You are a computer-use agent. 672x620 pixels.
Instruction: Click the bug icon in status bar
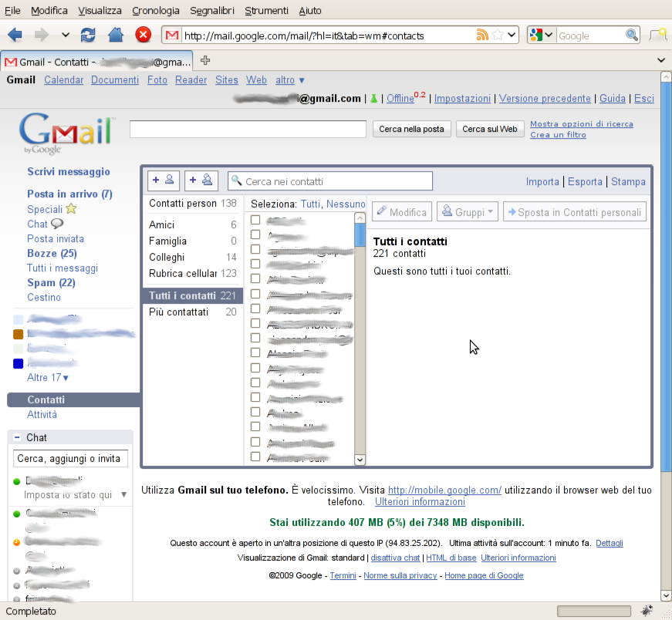click(647, 610)
